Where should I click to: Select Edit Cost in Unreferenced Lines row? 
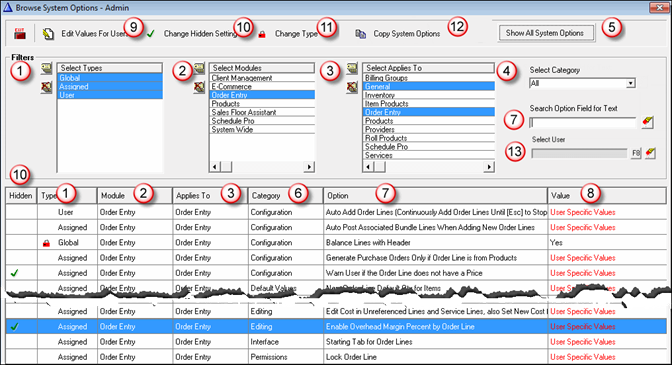pyautogui.click(x=435, y=311)
